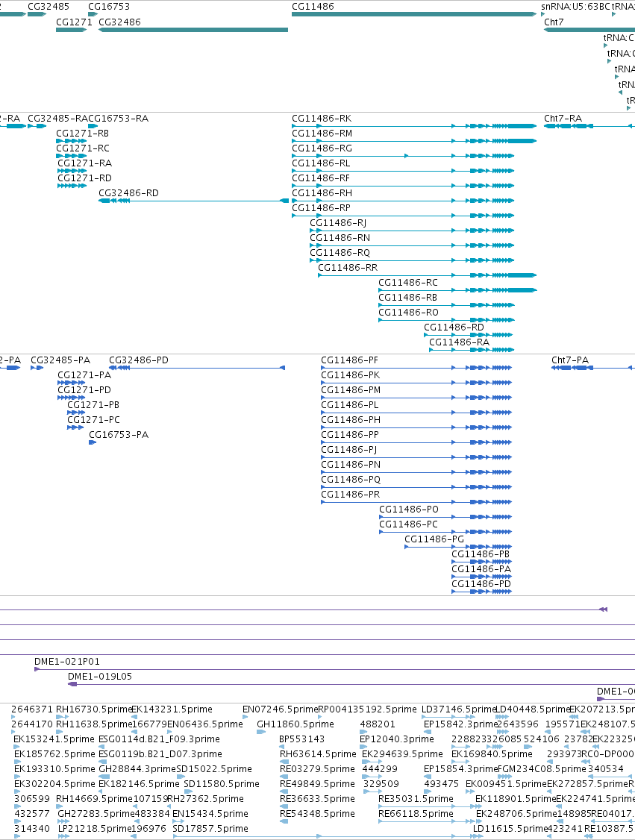Screen dimensions: 635x840
Task: Open transcript CG11486-RR
Action: [x=348, y=268]
